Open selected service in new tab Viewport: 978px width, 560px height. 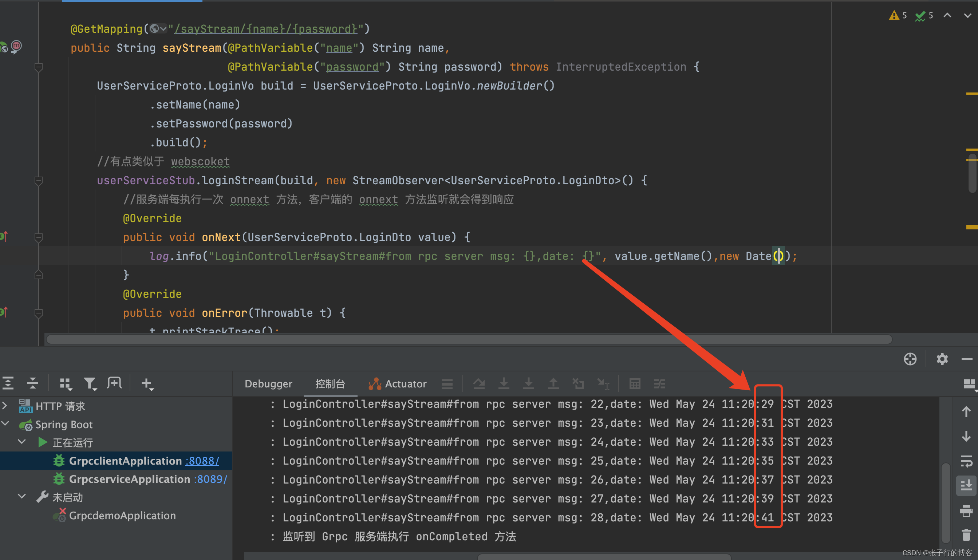point(115,383)
